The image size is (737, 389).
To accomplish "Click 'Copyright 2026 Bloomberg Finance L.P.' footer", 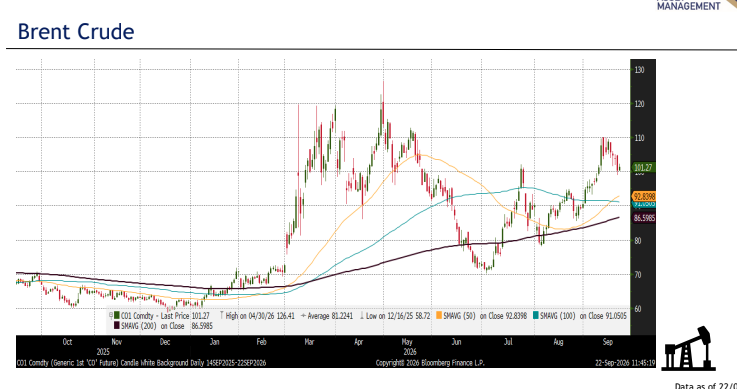I will (430, 363).
